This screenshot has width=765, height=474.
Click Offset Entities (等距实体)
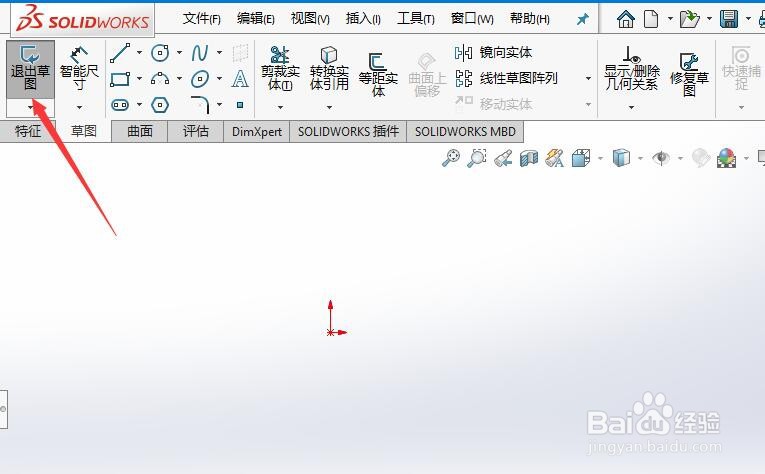pyautogui.click(x=378, y=74)
